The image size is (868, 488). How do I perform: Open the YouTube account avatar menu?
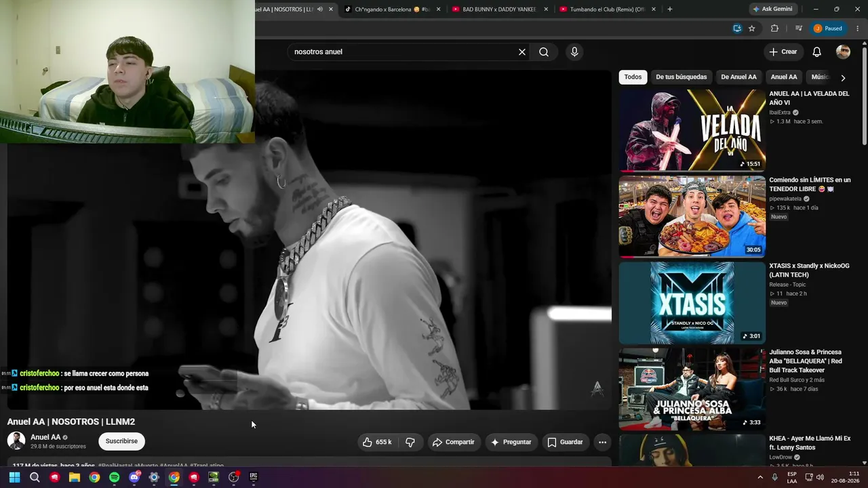point(843,52)
